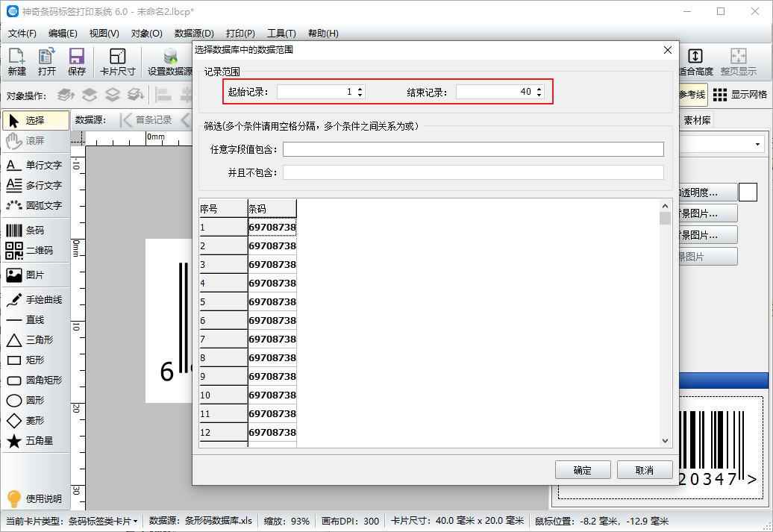
Task: Click the white background color swatch
Action: tap(748, 193)
